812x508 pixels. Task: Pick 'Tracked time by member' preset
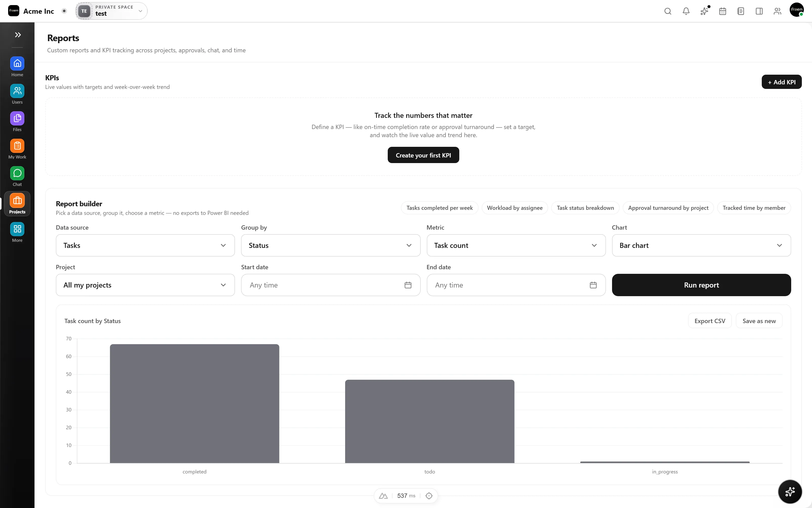click(x=754, y=208)
